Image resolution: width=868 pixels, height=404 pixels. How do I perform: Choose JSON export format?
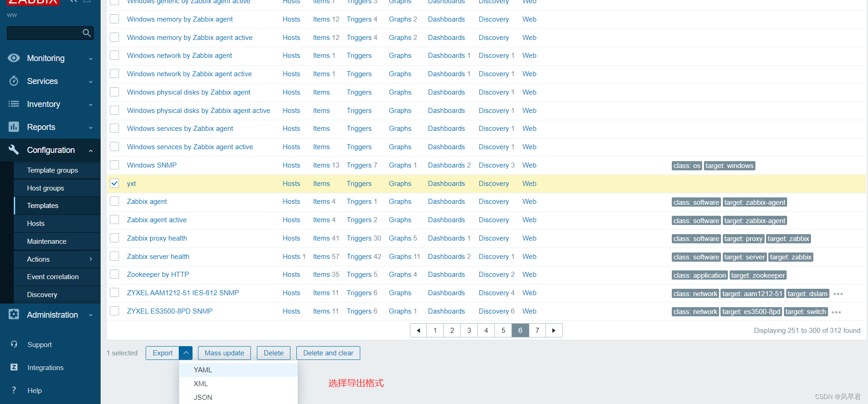(x=238, y=398)
